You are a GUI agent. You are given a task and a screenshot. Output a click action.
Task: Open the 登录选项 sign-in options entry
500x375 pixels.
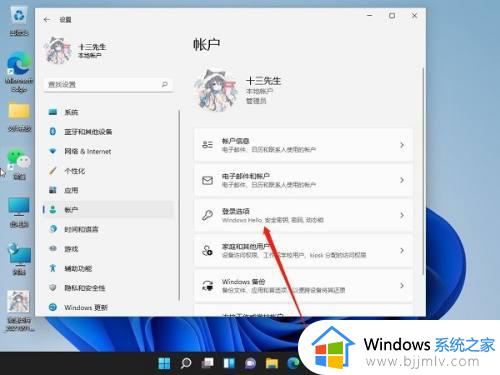coord(304,215)
